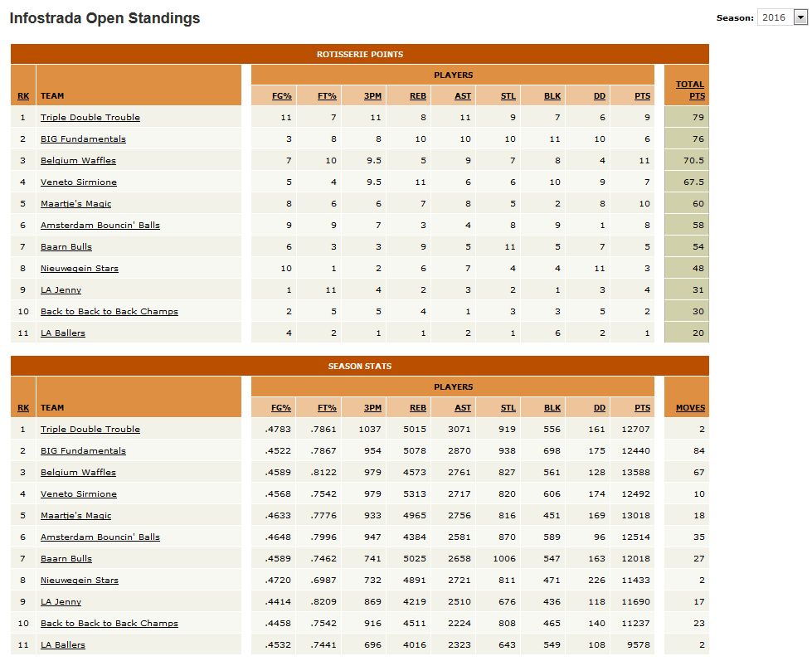812x661 pixels.
Task: Click RK header in Rotisserie Points table
Action: (23, 95)
